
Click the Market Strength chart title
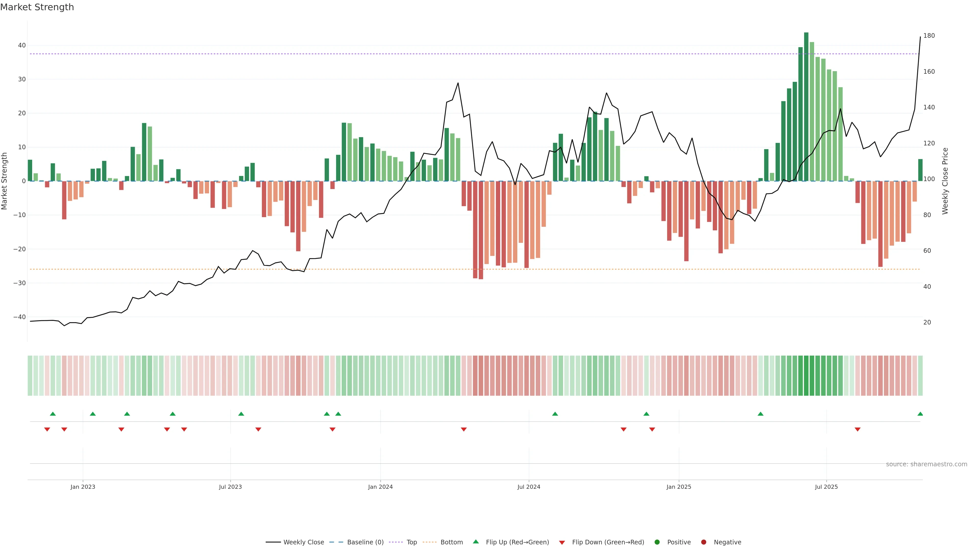point(37,7)
